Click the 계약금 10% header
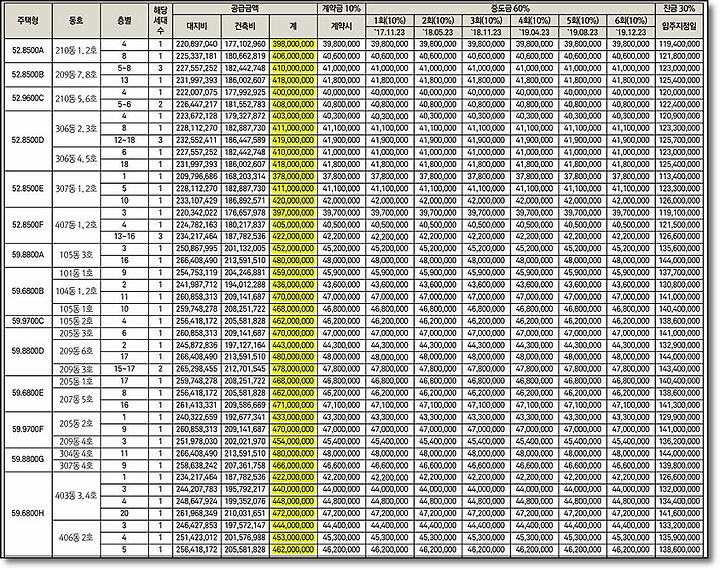 click(341, 9)
